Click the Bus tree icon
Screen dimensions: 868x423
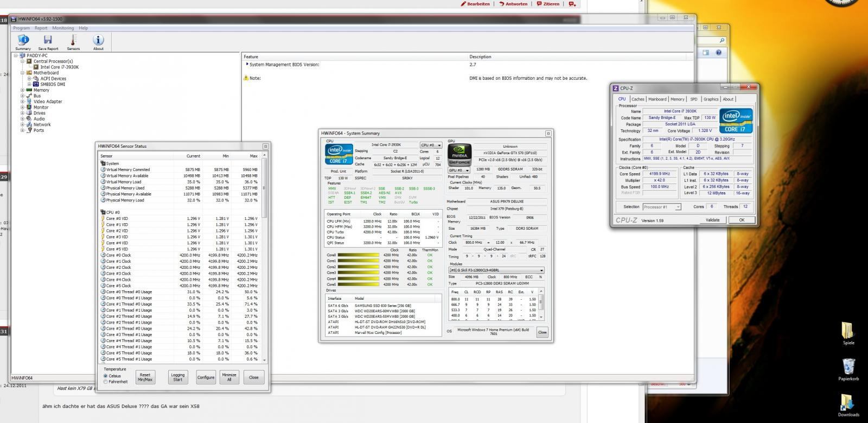[29, 96]
